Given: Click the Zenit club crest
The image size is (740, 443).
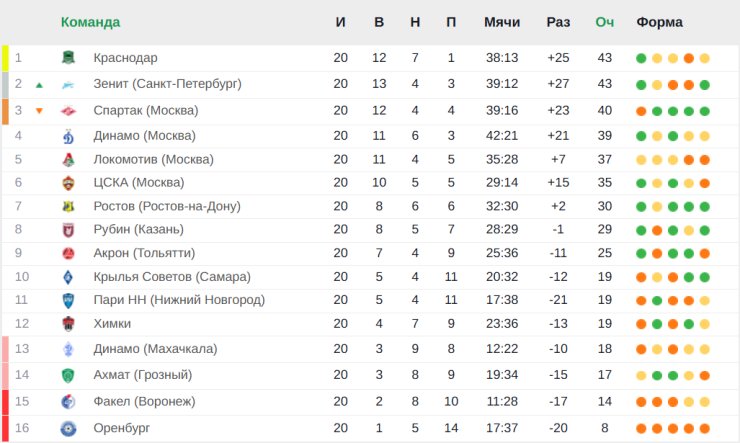Looking at the screenshot, I should [x=69, y=85].
